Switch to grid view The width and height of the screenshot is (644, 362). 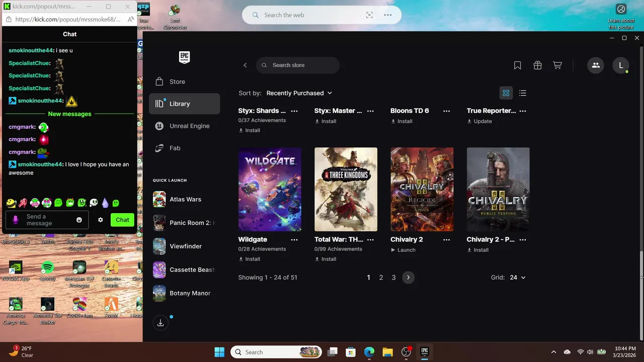point(506,93)
